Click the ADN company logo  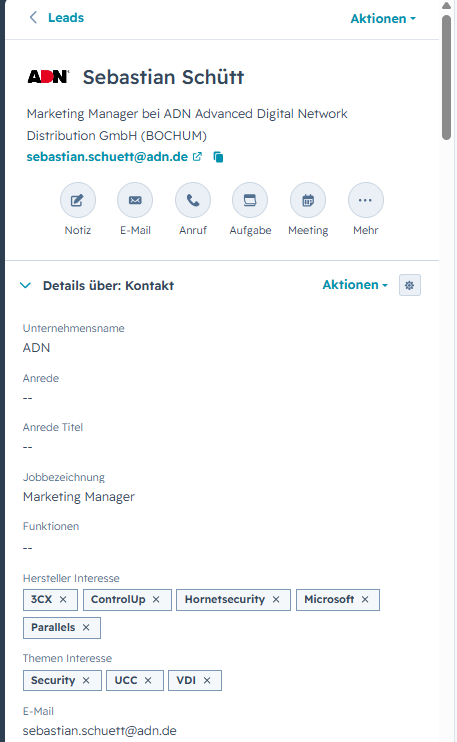(x=48, y=76)
